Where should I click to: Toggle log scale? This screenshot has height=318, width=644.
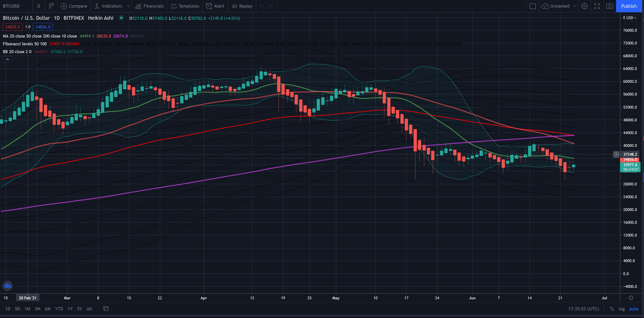[x=622, y=309]
